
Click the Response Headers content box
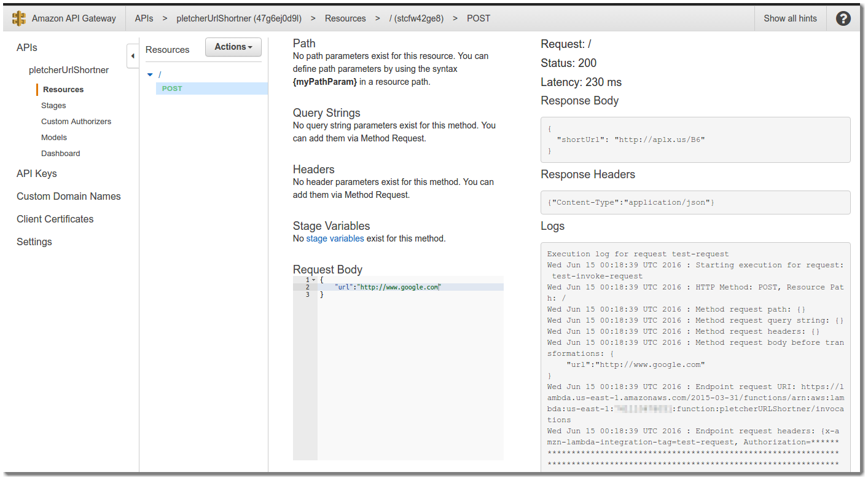(695, 202)
